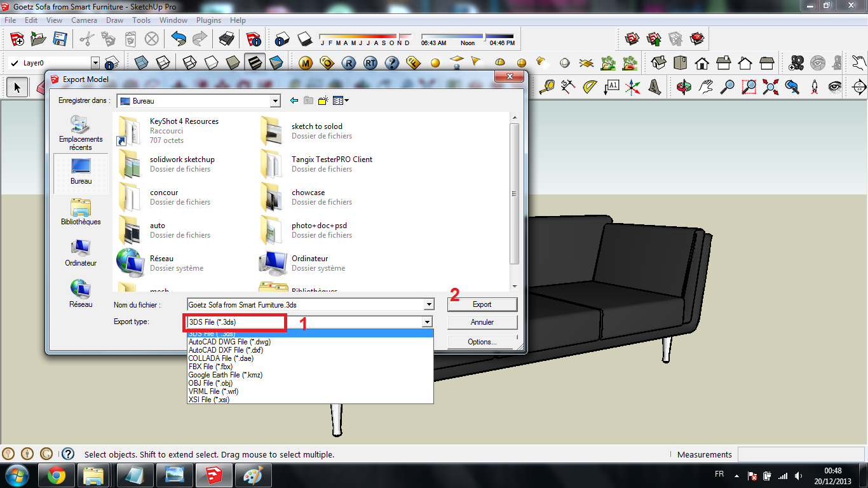Choose OBJ File (*.obj) export type
868x488 pixels.
(211, 383)
